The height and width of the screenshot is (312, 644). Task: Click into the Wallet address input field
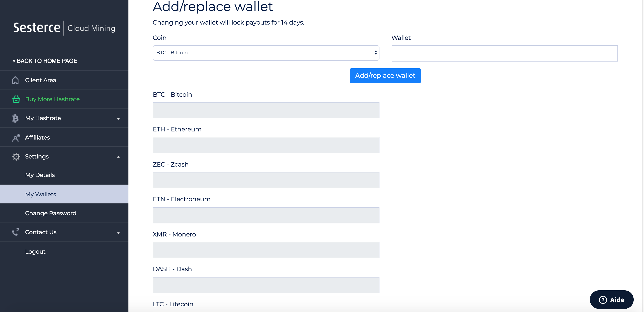point(505,53)
